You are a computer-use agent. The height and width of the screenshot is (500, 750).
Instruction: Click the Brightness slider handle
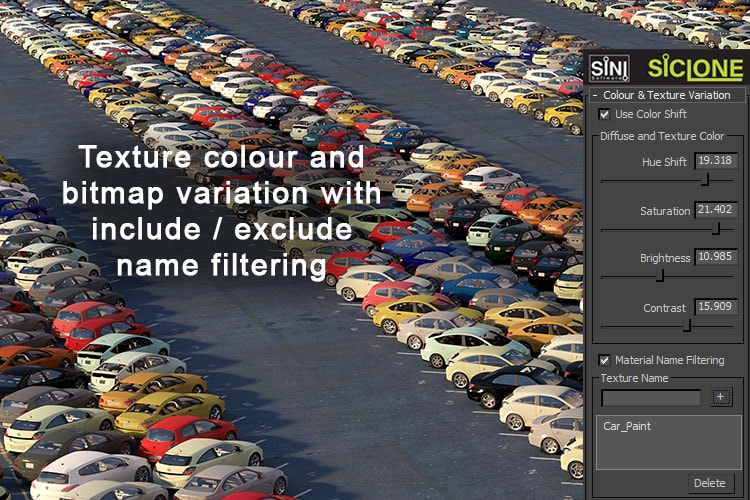click(660, 276)
